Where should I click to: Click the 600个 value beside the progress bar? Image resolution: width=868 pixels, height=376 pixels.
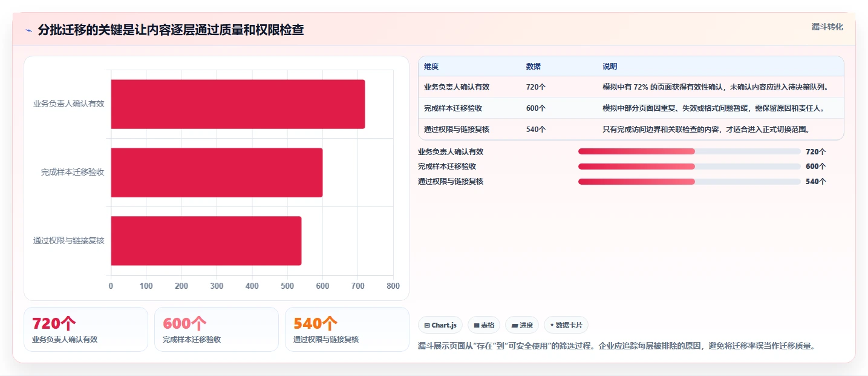pos(815,167)
